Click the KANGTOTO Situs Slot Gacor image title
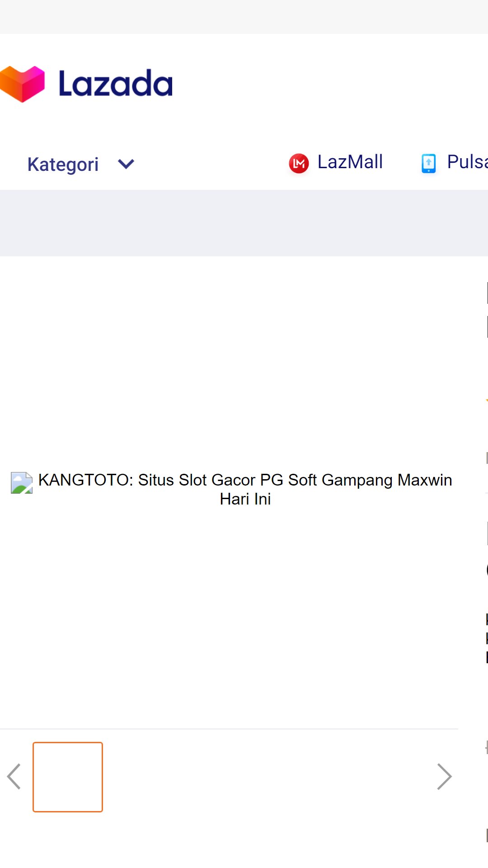The height and width of the screenshot is (868, 488). click(245, 480)
